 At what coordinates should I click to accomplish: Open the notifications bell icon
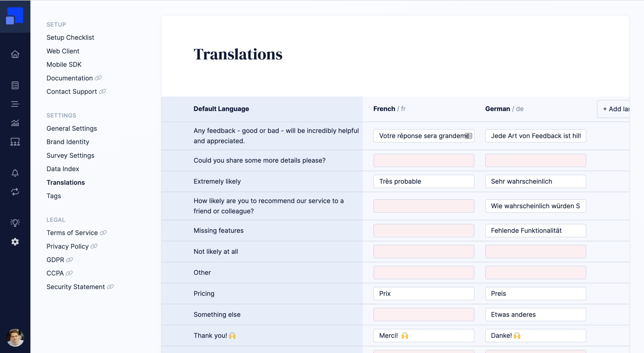(x=15, y=173)
